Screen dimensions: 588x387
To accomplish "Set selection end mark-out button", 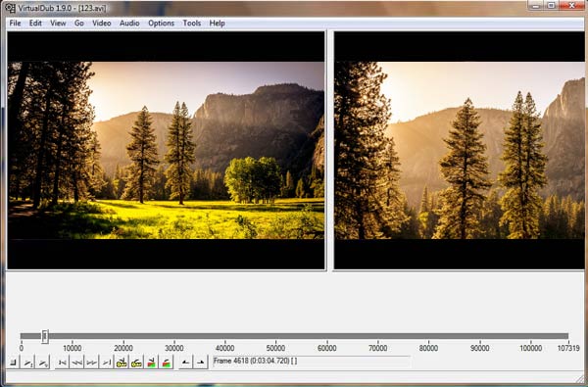I will tap(201, 363).
